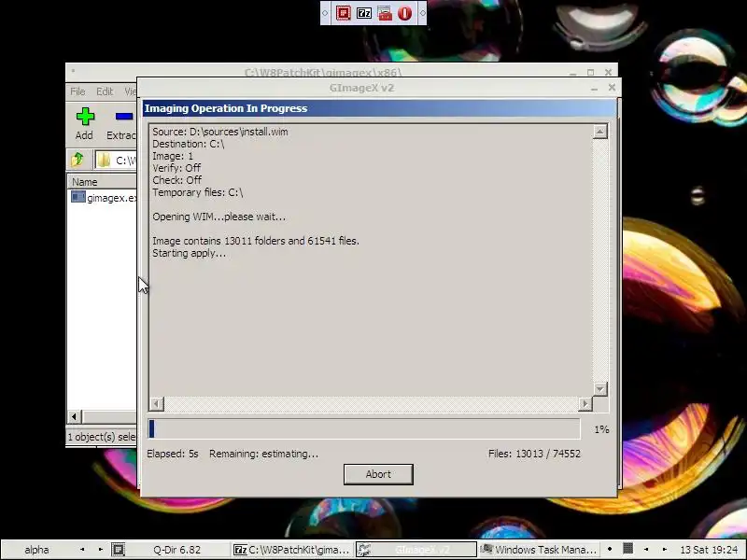Click the '1 object(s) selected' status bar
Viewport: 747px width, 560px height.
(101, 437)
